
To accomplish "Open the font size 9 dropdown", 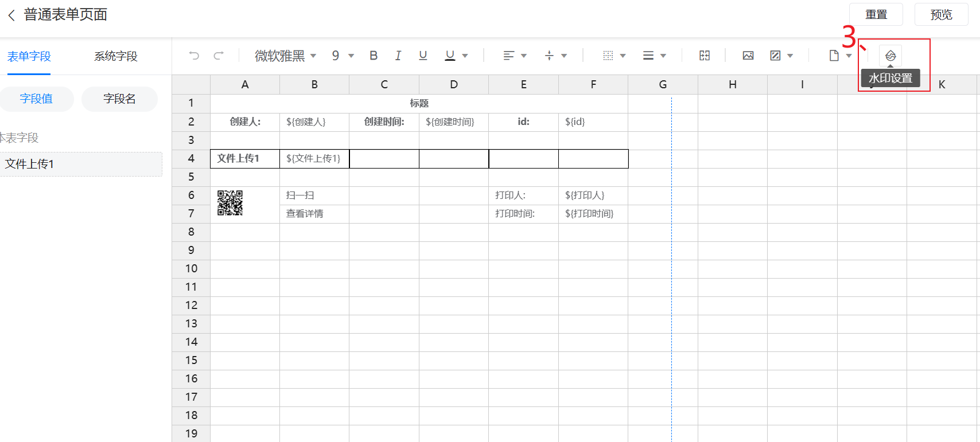I will (x=343, y=56).
